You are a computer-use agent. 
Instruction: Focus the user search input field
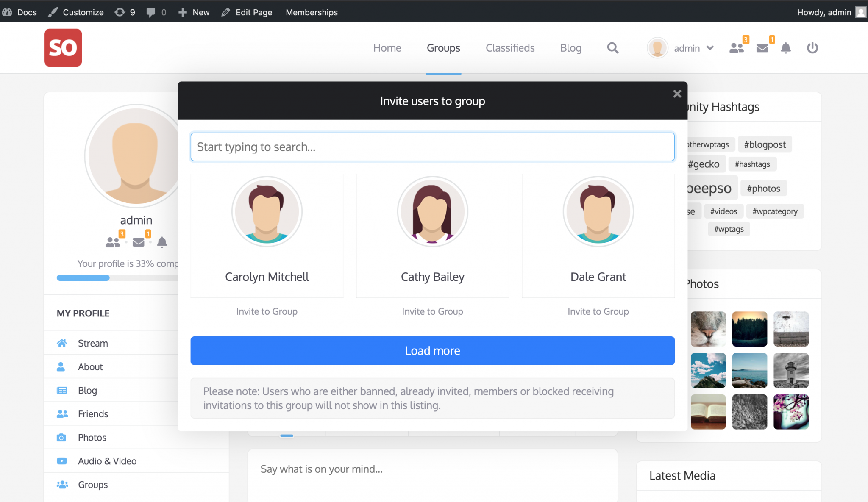[x=432, y=147]
